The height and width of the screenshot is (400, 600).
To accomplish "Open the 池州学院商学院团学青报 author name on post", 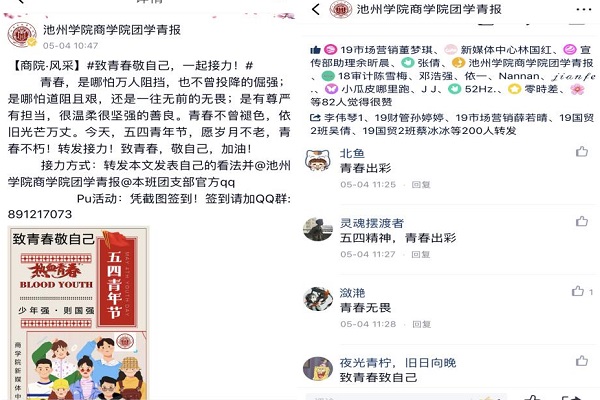I will (112, 30).
